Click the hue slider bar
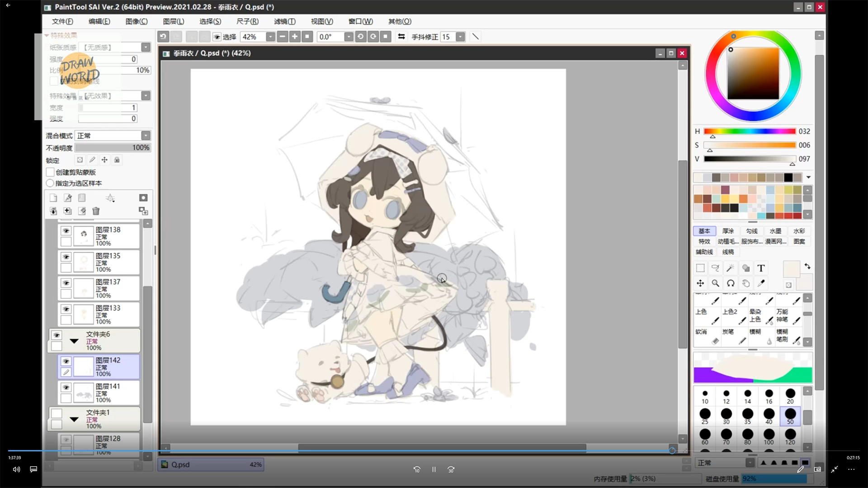 pos(750,131)
